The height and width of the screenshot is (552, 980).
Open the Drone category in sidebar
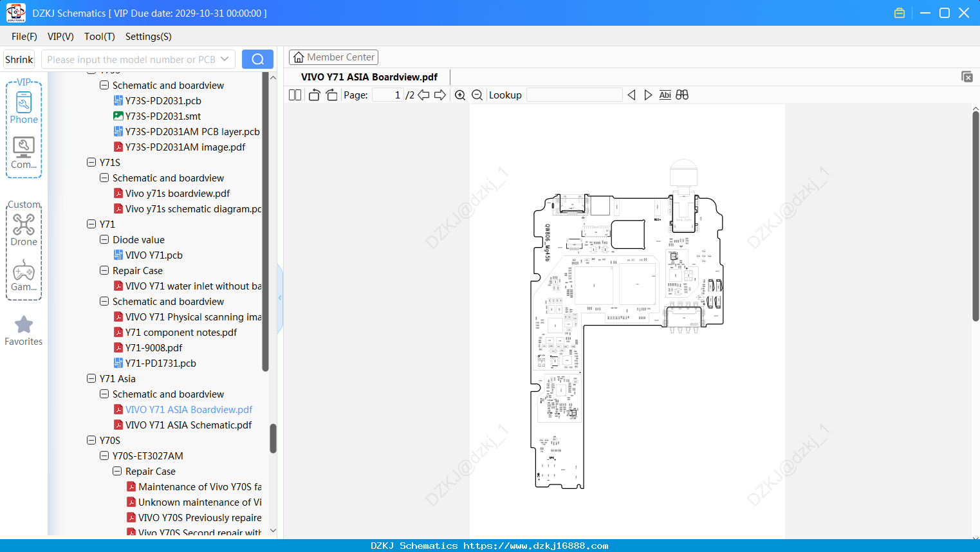(24, 230)
